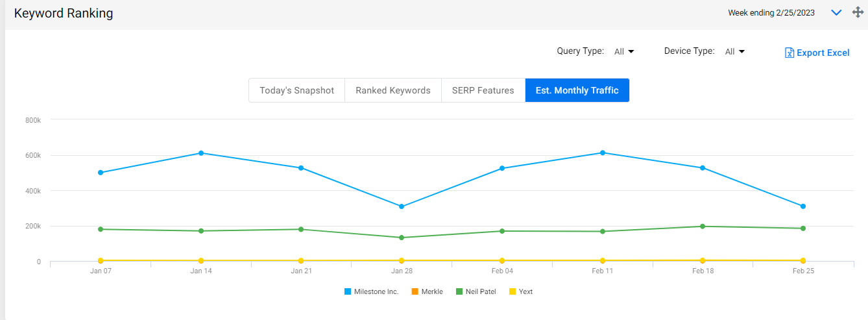Click Milestone blue data point at Jan 07
Viewport: 868px width, 320px height.
[101, 173]
